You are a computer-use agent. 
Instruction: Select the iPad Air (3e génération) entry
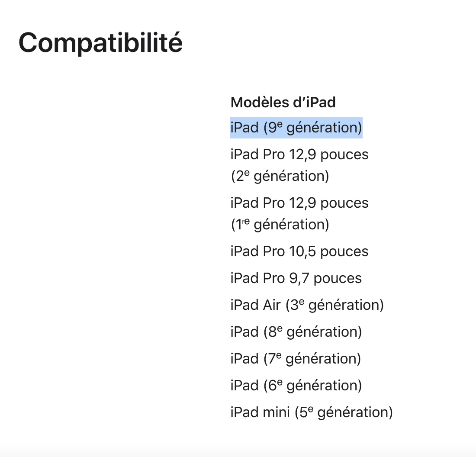[x=307, y=305]
